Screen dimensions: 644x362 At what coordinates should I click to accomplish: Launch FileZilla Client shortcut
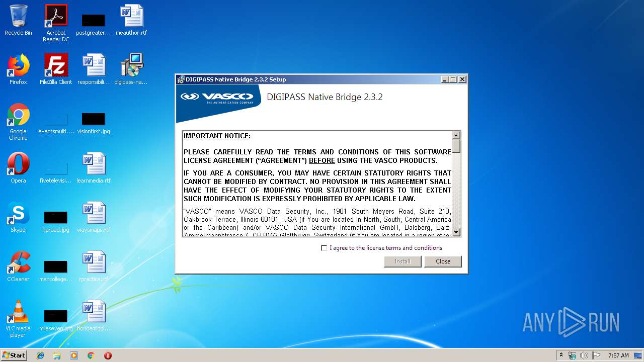coord(56,69)
